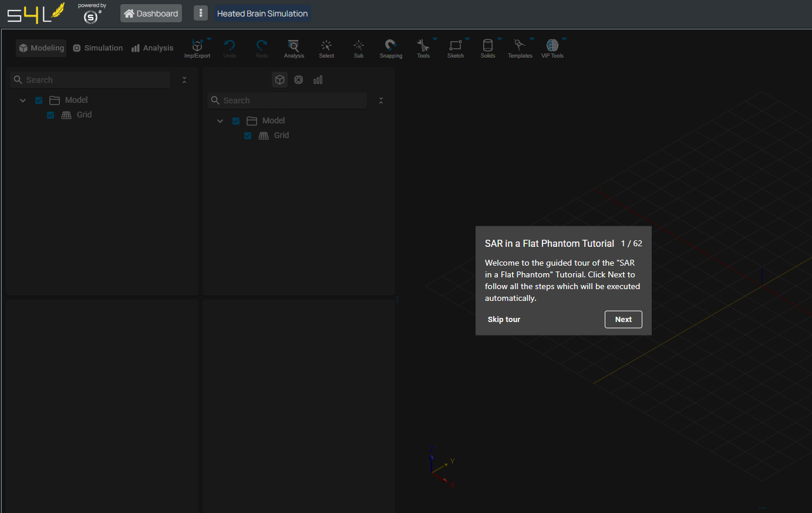Toggle Grid checkbox in middle panel
Viewport: 812px width, 513px height.
[x=248, y=136]
